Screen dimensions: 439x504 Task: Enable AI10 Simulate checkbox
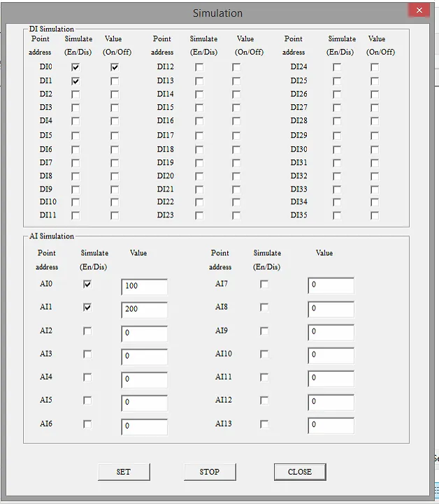click(x=264, y=354)
